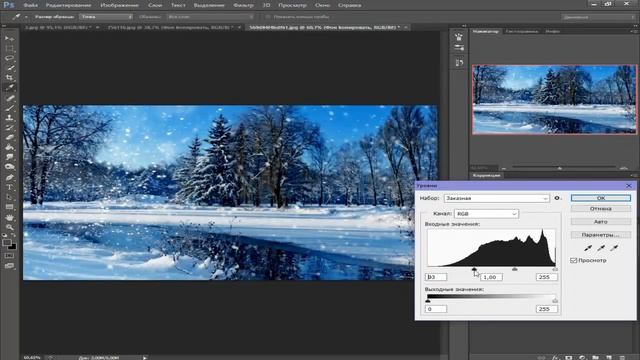
Task: Select the Paint Bucket tool
Action: (9, 147)
